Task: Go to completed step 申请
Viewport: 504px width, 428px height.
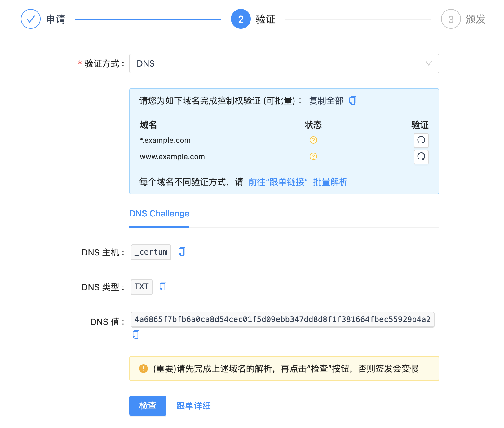Action: point(31,19)
